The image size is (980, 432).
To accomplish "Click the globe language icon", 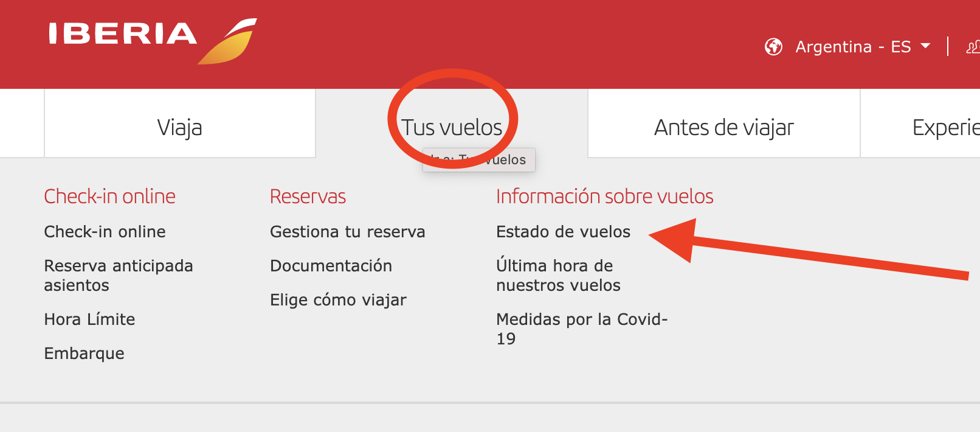I will 773,46.
